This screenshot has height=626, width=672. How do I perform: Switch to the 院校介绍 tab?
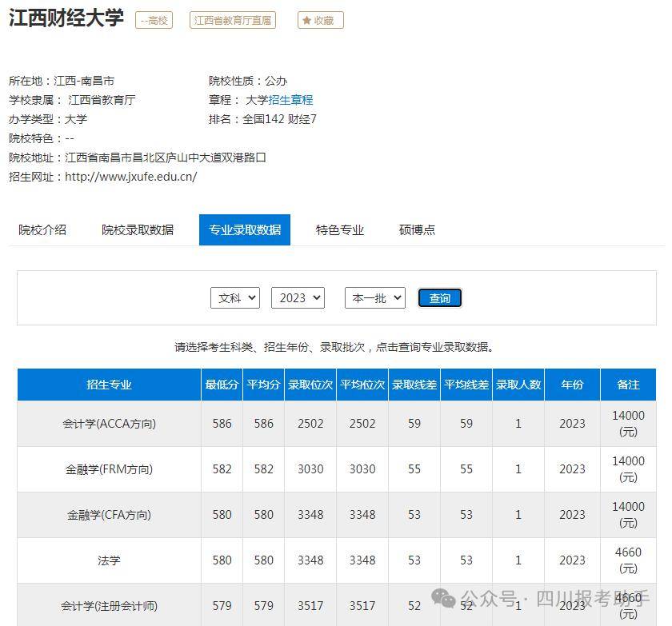click(x=42, y=230)
